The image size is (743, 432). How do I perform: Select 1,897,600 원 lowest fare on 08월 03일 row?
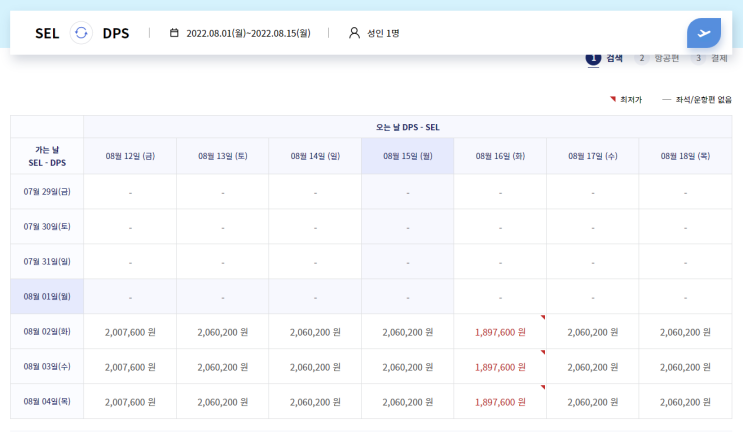pyautogui.click(x=500, y=367)
